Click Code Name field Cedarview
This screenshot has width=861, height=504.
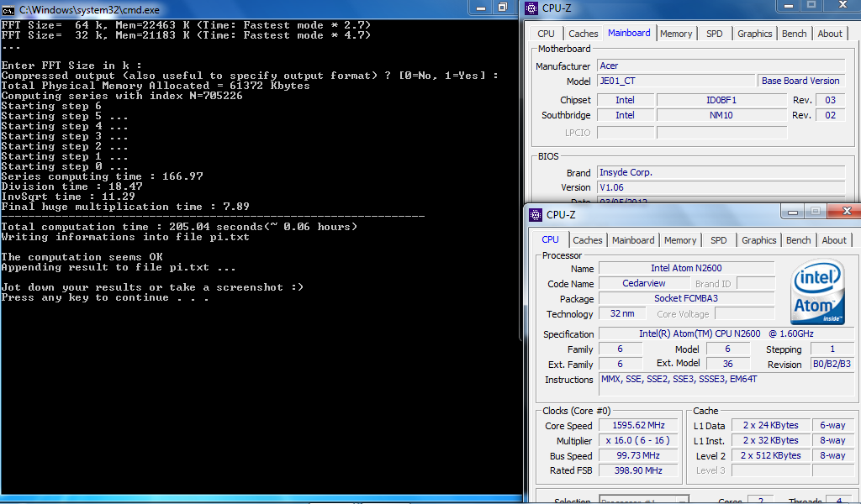coord(644,284)
